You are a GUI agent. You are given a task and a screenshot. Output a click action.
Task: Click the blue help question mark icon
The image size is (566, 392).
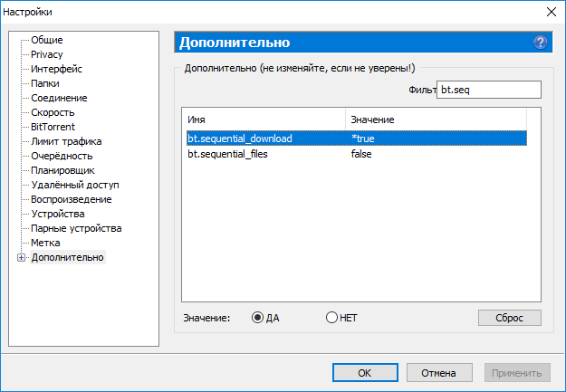pos(541,43)
